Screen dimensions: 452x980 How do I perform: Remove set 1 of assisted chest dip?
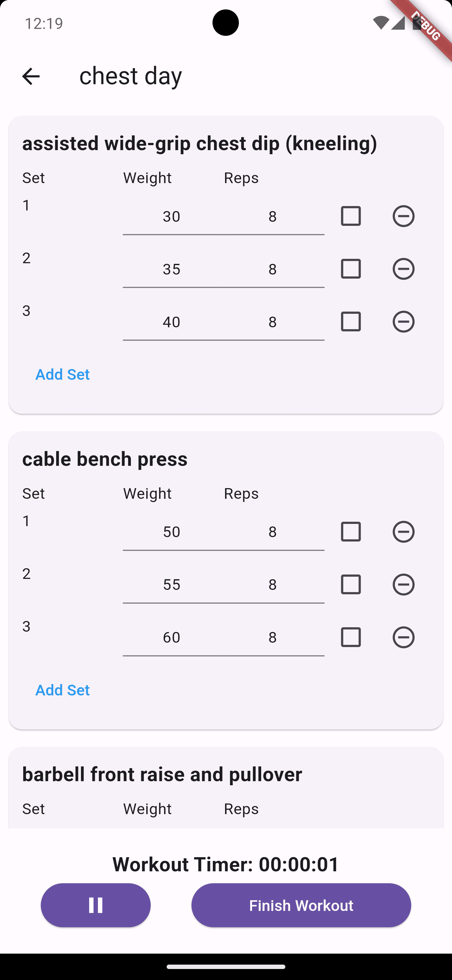(403, 216)
